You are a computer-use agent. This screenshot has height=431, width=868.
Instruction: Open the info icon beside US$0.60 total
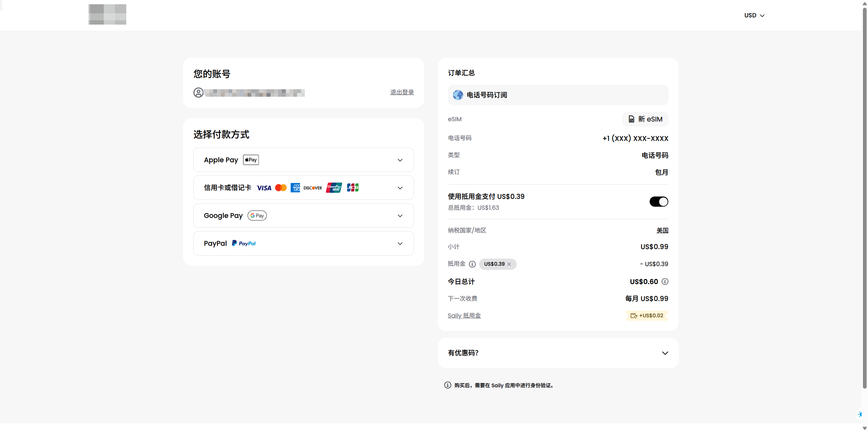(x=665, y=282)
